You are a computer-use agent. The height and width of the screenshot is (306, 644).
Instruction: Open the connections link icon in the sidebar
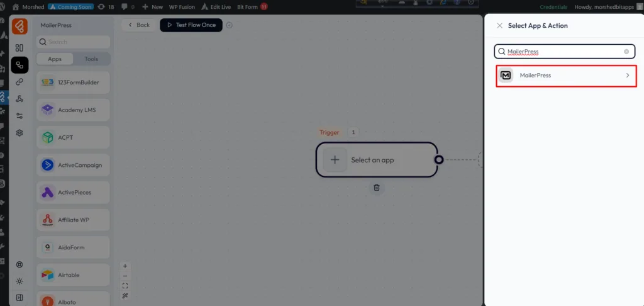point(19,82)
